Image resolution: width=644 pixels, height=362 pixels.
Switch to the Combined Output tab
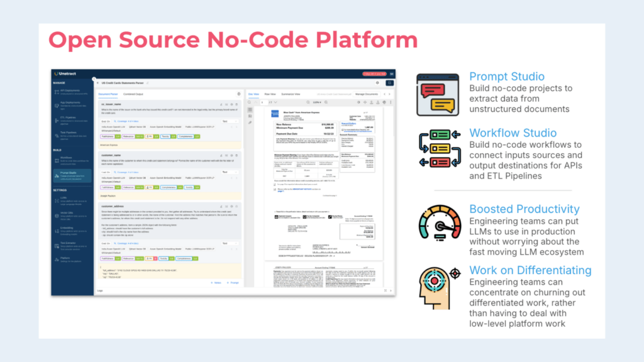(133, 94)
